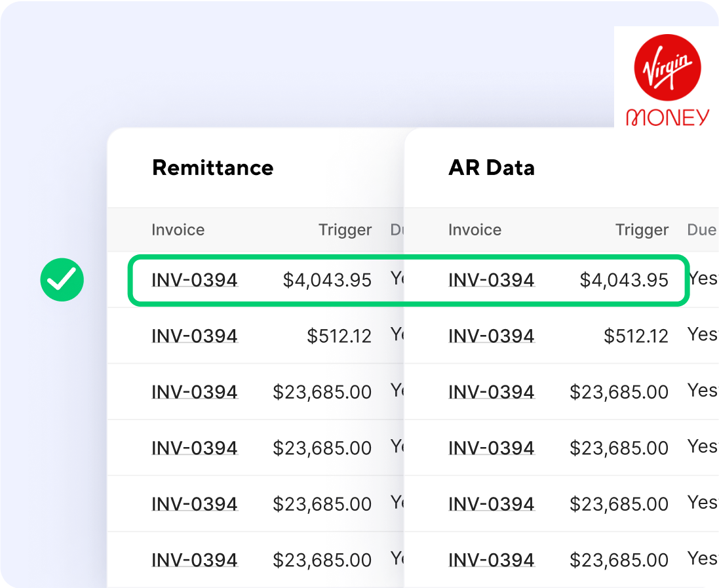
Task: Sort by Invoice column in AR Data table
Action: [475, 230]
